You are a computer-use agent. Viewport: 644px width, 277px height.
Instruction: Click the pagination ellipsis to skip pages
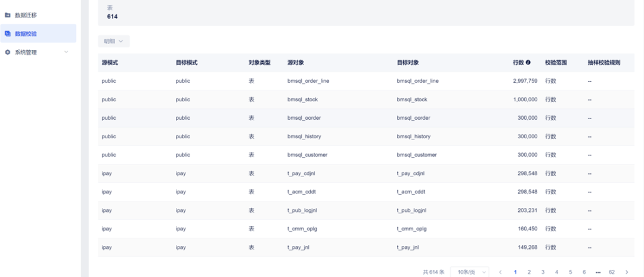(598, 272)
